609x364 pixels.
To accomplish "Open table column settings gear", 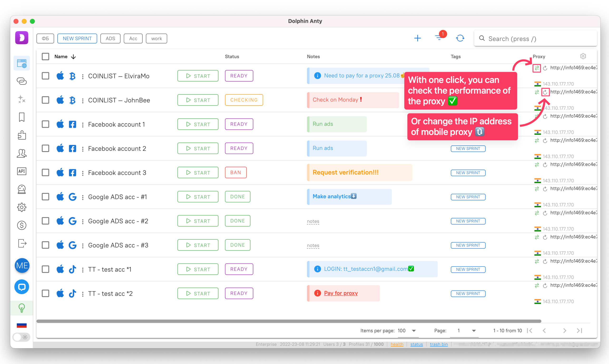I will tap(583, 56).
